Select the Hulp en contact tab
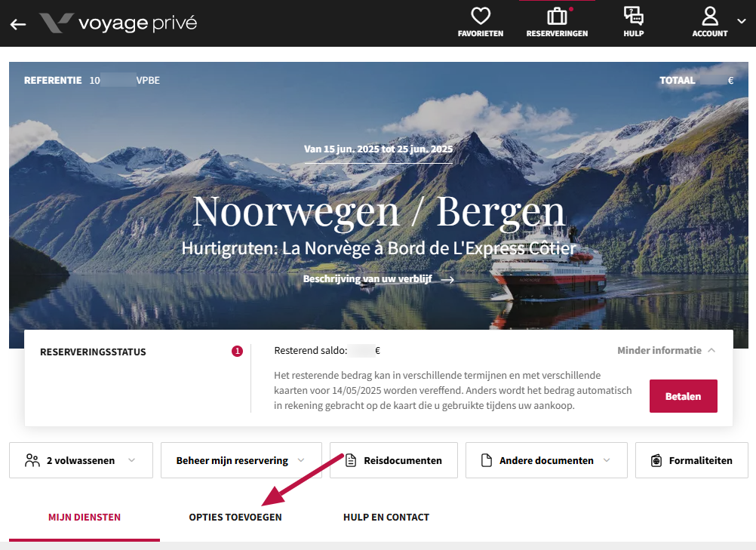756x550 pixels. click(x=386, y=518)
